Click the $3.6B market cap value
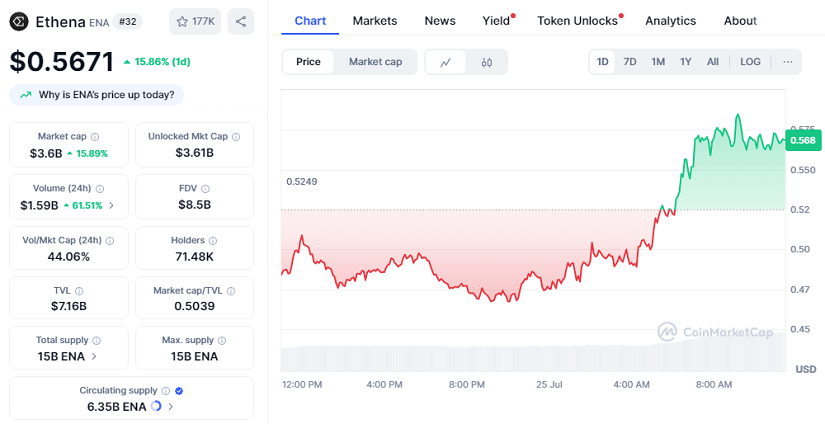Viewport: 825px width, 424px height. click(45, 154)
